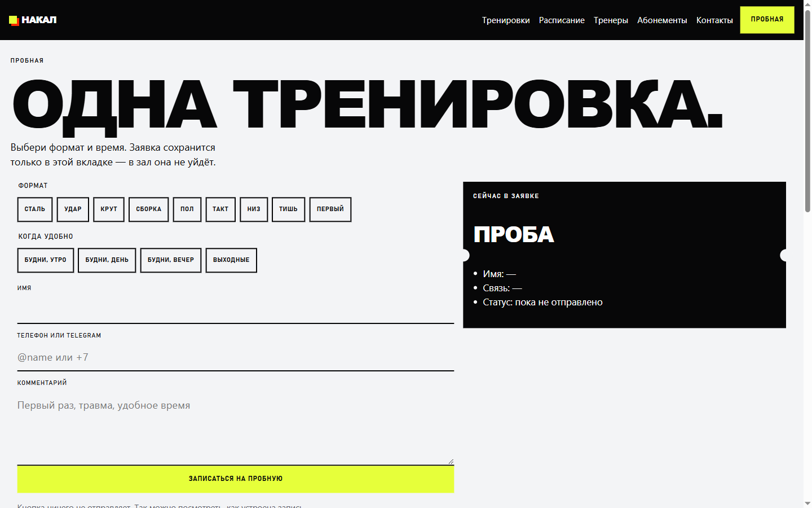This screenshot has height=508, width=812.
Task: Click 'Статус: пока не отправлено' line
Action: (x=542, y=303)
